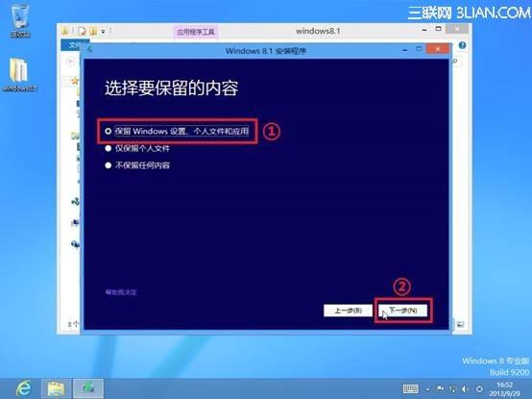Switch to large icons view in Explorer status bar
This screenshot has width=532, height=399.
(460, 324)
